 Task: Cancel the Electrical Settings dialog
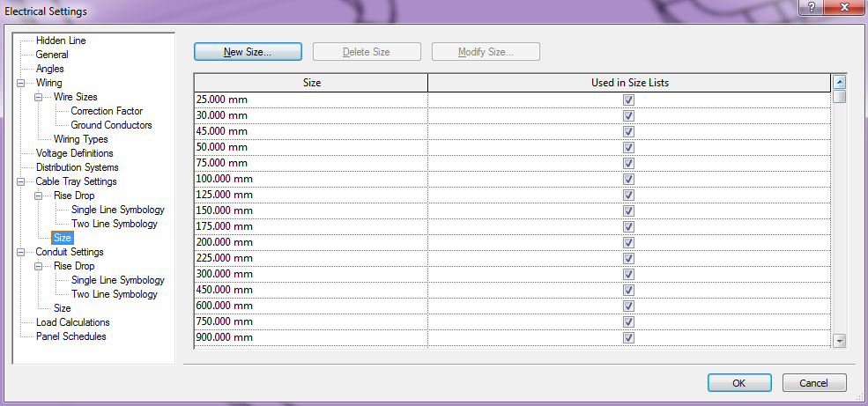click(x=813, y=383)
